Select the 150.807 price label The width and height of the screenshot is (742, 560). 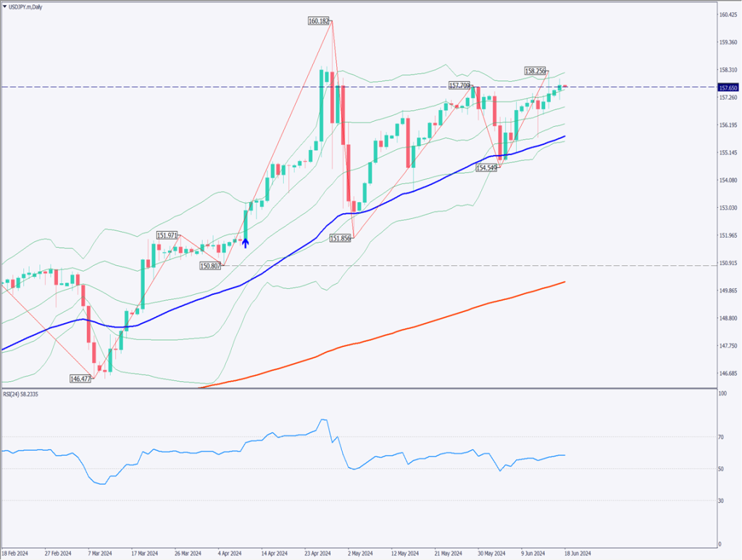click(x=211, y=266)
